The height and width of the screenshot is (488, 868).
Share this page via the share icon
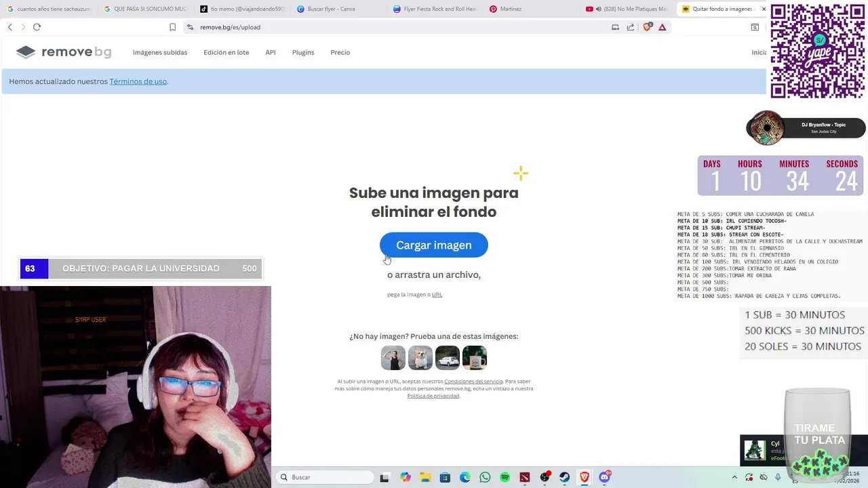pyautogui.click(x=631, y=27)
